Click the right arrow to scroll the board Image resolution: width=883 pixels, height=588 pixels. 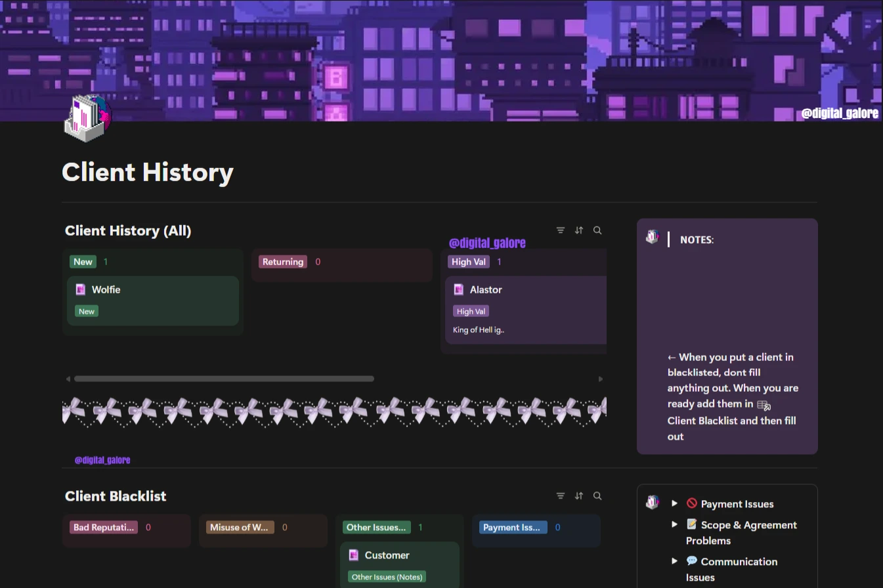click(600, 379)
